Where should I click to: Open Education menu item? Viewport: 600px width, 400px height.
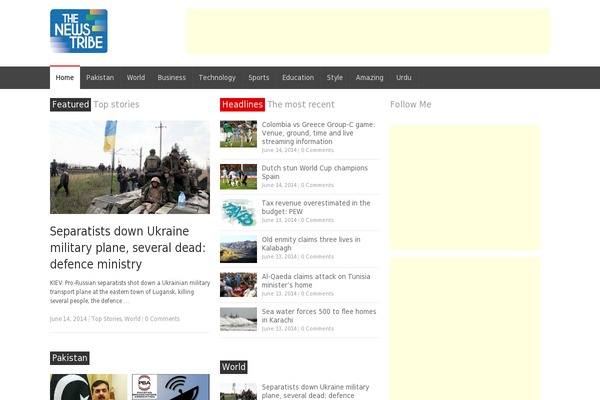click(x=298, y=78)
